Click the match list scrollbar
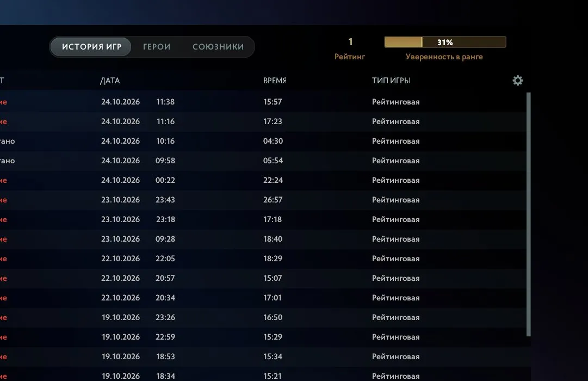Viewport: 588px width, 381px height. 528,214
